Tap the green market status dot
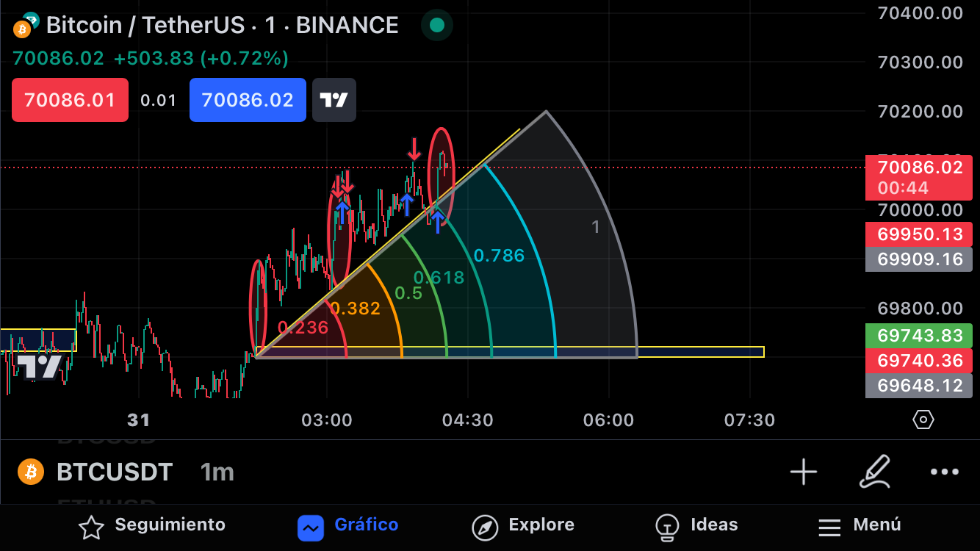The height and width of the screenshot is (551, 980). pyautogui.click(x=437, y=26)
